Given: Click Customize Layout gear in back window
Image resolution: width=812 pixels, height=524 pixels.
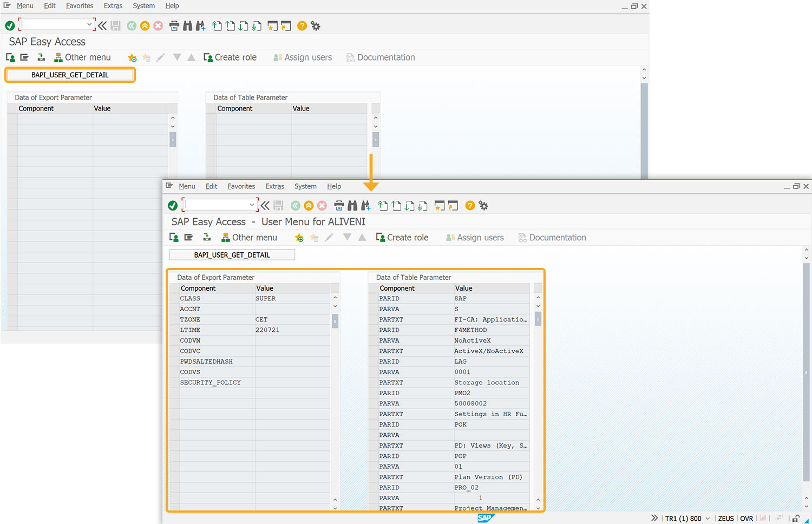Looking at the screenshot, I should point(316,26).
